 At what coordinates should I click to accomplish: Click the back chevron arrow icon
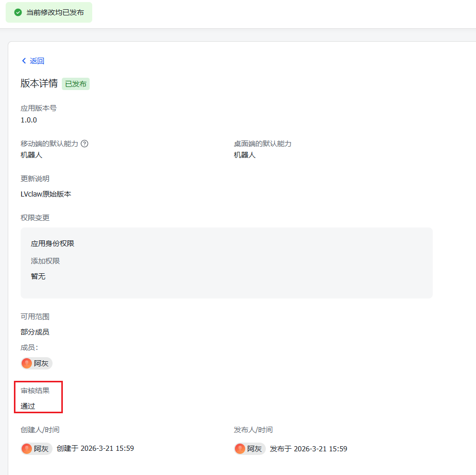24,61
